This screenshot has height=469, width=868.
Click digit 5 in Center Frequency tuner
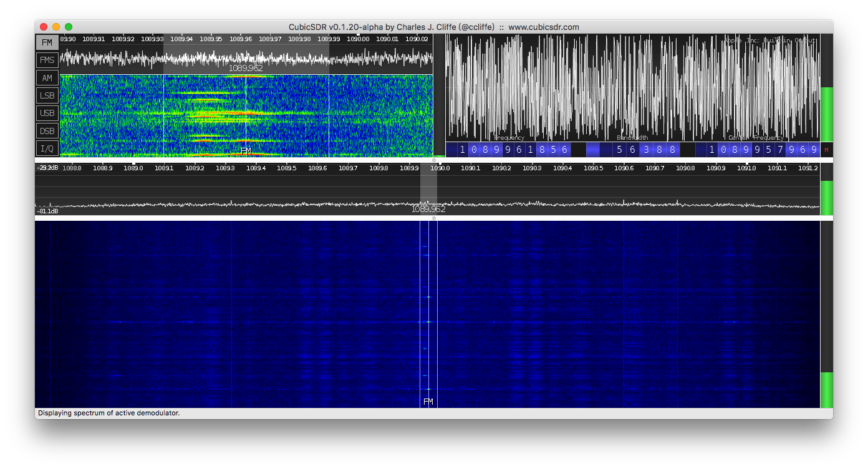(768, 150)
